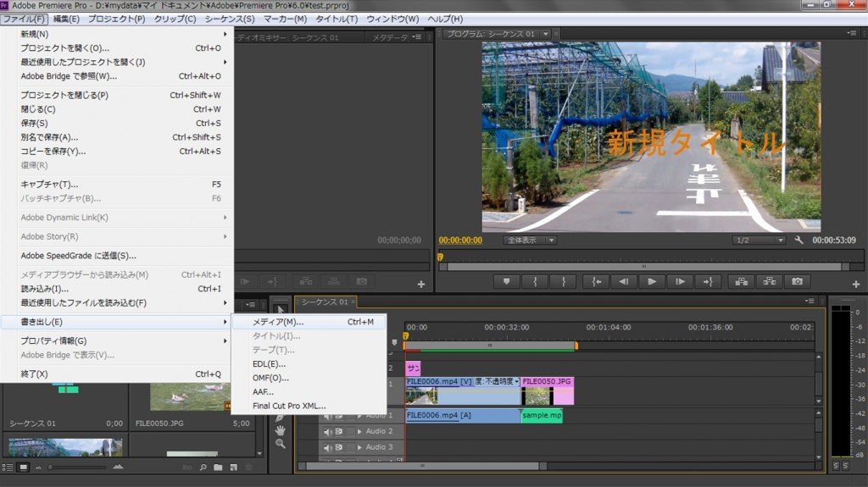Screen dimensions: 868x487
Task: Open the 不透明度 effect dropdown on FILE0006 clip
Action: (517, 381)
